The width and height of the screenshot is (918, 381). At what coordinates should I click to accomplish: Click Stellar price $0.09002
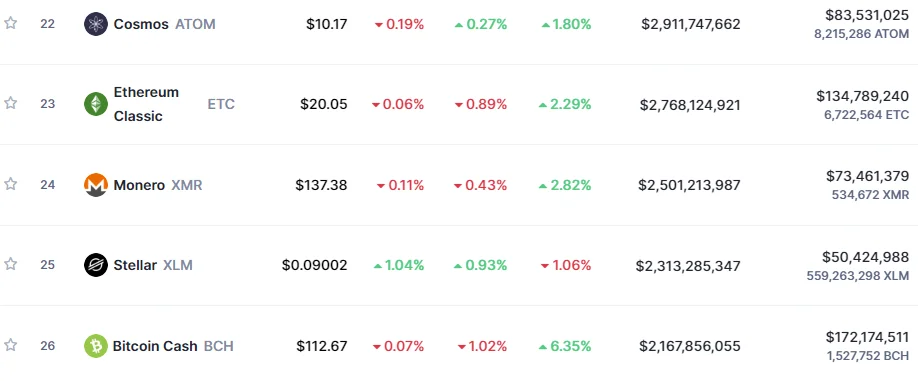[x=314, y=265]
